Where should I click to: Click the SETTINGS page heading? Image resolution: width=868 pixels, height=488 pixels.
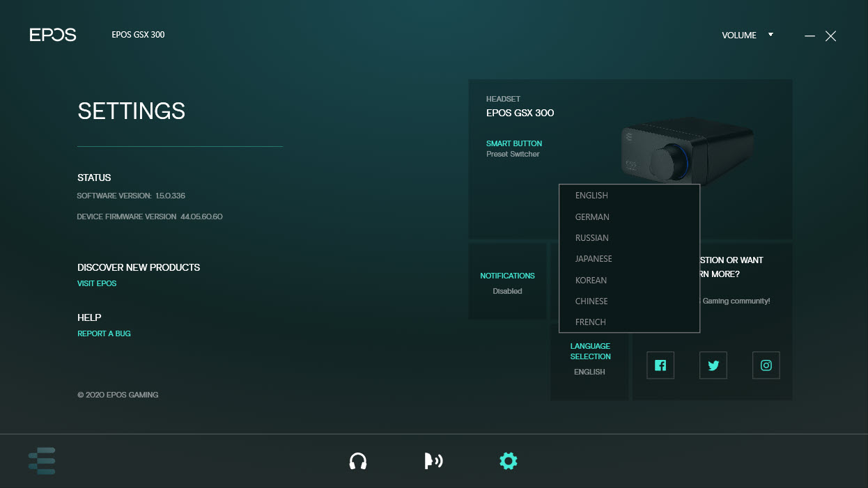click(132, 111)
